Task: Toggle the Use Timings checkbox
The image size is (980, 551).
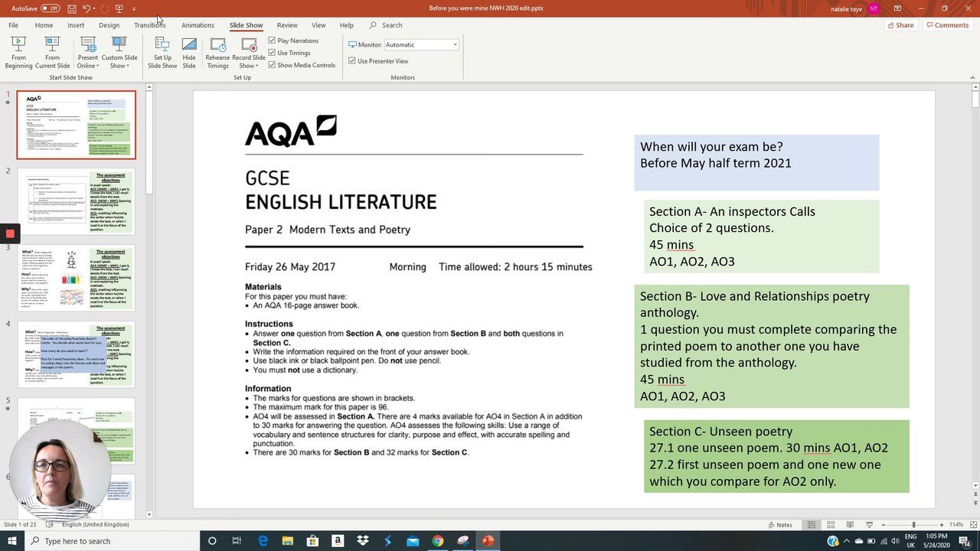Action: [x=272, y=53]
